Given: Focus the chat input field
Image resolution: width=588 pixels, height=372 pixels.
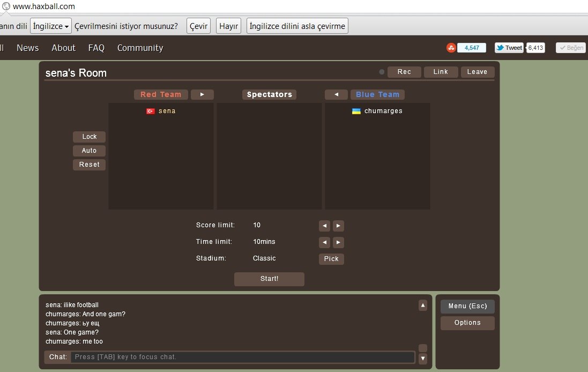Looking at the screenshot, I should (243, 357).
